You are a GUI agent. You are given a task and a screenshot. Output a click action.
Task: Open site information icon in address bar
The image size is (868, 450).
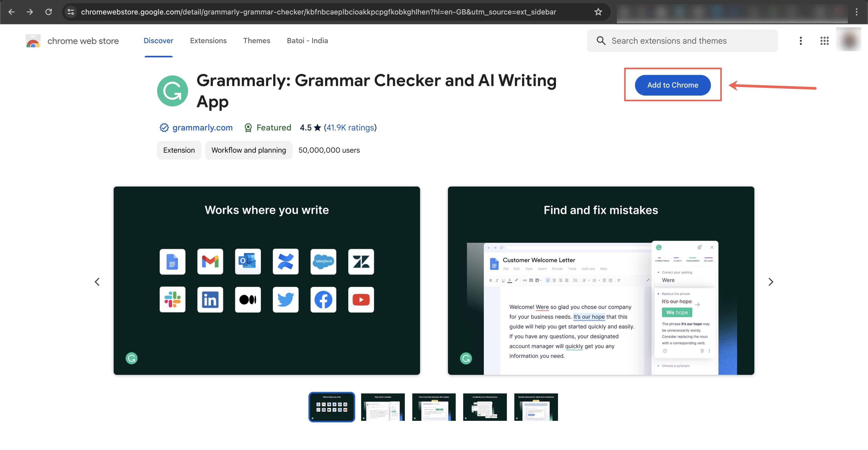click(x=71, y=12)
